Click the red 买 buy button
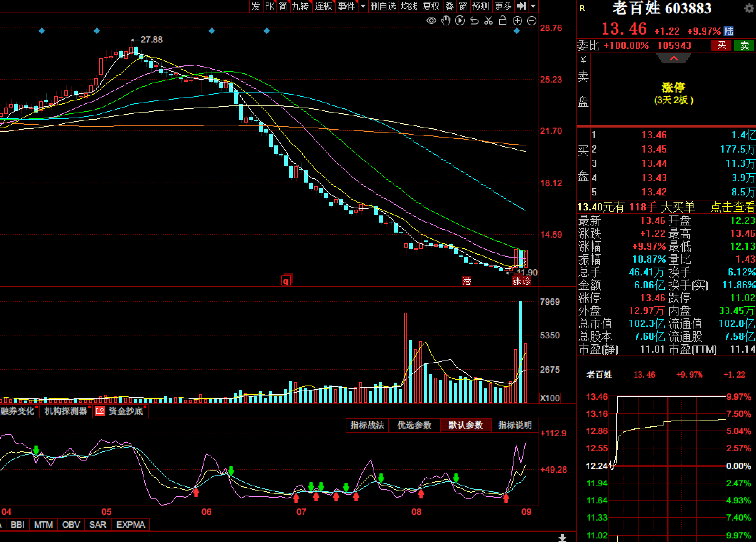The height and width of the screenshot is (542, 756). coord(722,45)
